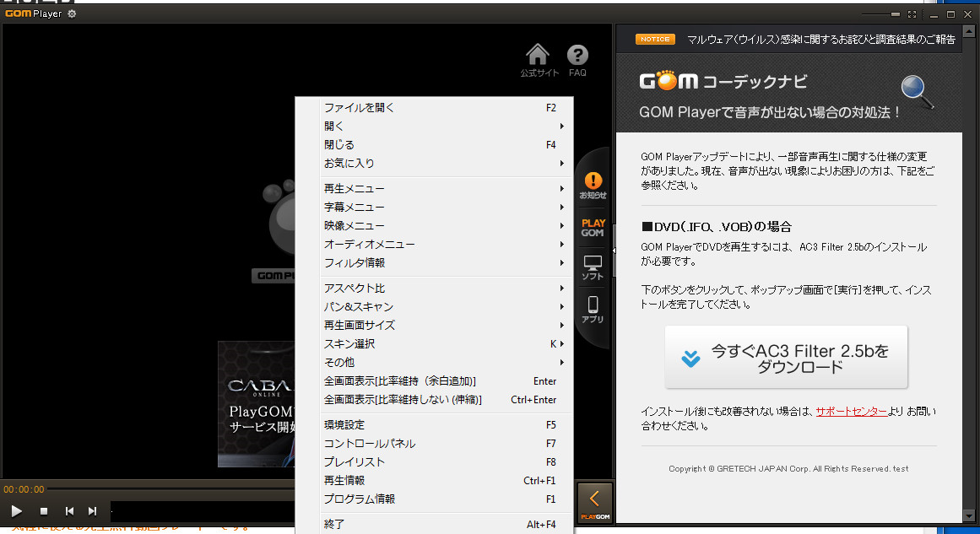Click the Play button in player controls

[x=16, y=511]
